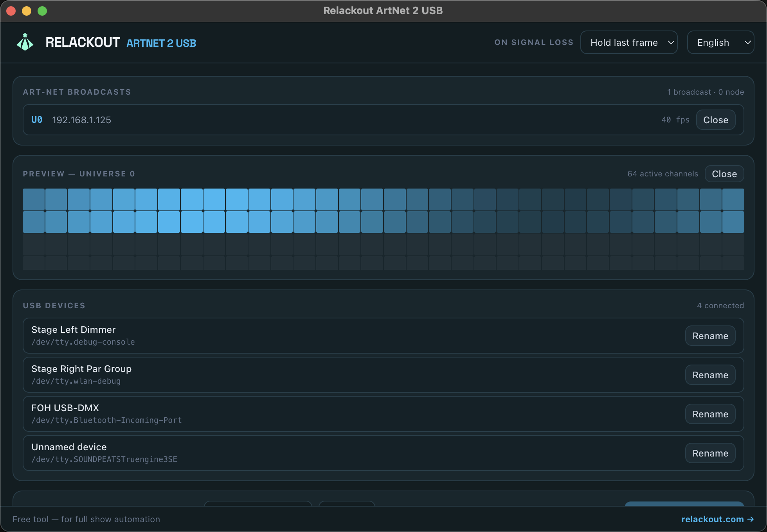Click the USB DEVICES section heading
Image resolution: width=767 pixels, height=532 pixels.
pyautogui.click(x=54, y=306)
